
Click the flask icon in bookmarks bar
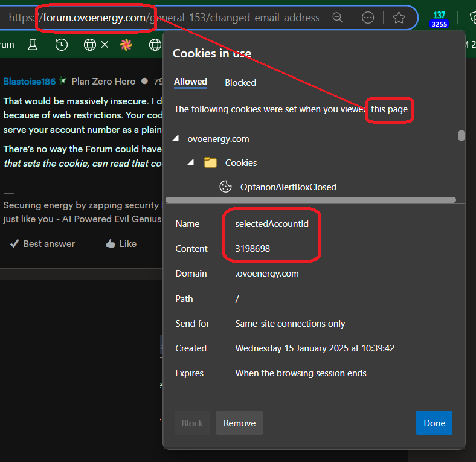[33, 45]
